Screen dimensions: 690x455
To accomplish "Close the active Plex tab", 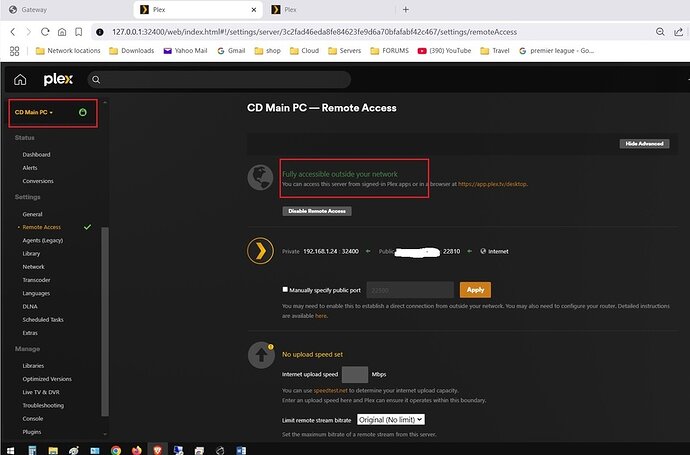I will tap(254, 10).
